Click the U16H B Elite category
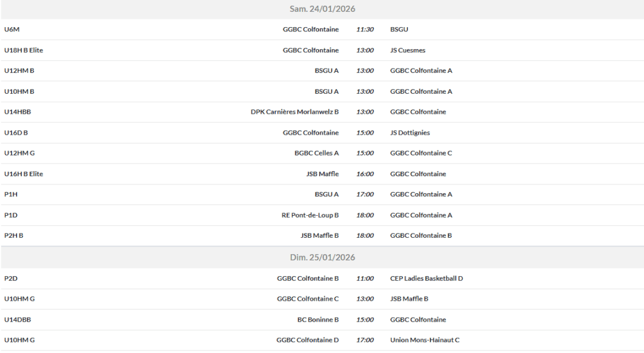This screenshot has height=353, width=644. pos(23,174)
